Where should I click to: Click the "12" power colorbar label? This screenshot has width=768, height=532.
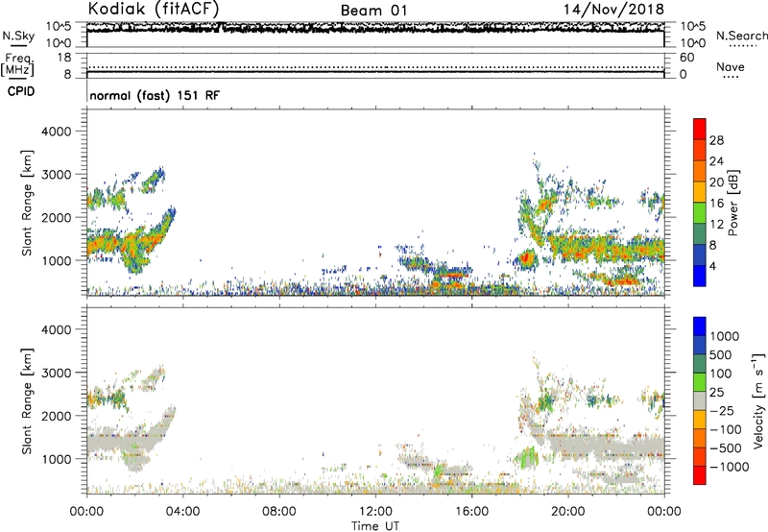coord(716,225)
